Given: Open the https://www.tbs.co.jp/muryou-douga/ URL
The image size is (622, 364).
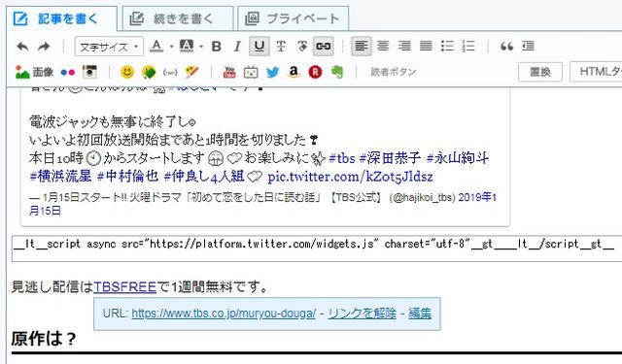Looking at the screenshot, I should (224, 314).
